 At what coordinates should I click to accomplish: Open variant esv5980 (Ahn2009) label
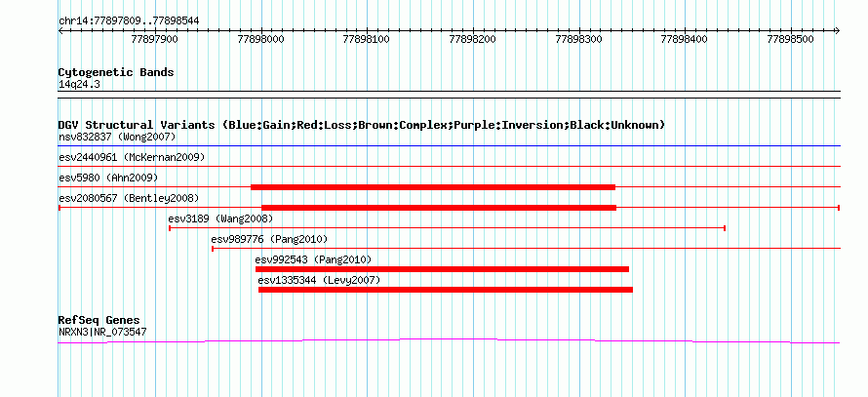[x=108, y=178]
